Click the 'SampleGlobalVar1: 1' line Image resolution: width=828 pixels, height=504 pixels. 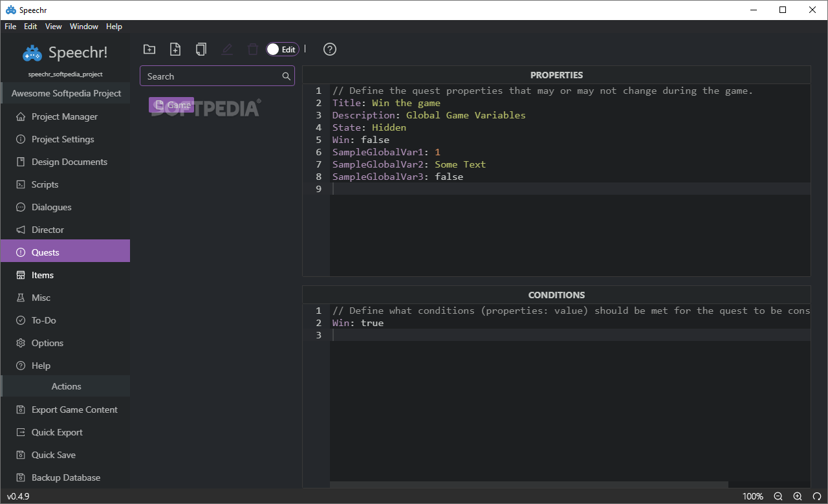386,152
